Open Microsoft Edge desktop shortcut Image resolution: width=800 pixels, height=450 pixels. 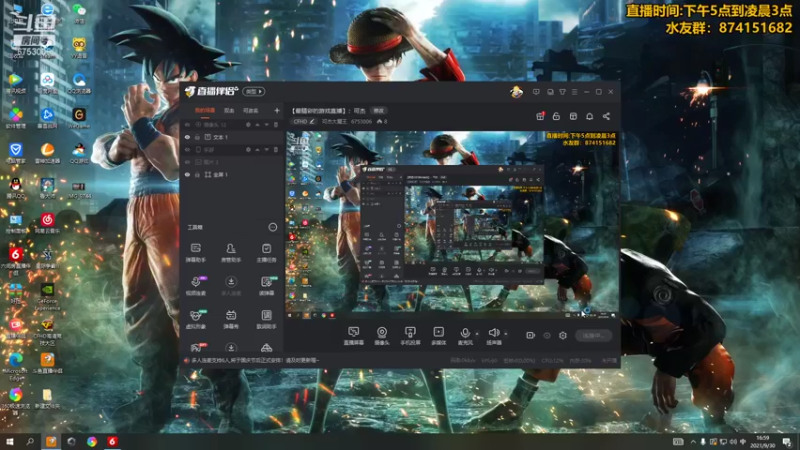15,364
